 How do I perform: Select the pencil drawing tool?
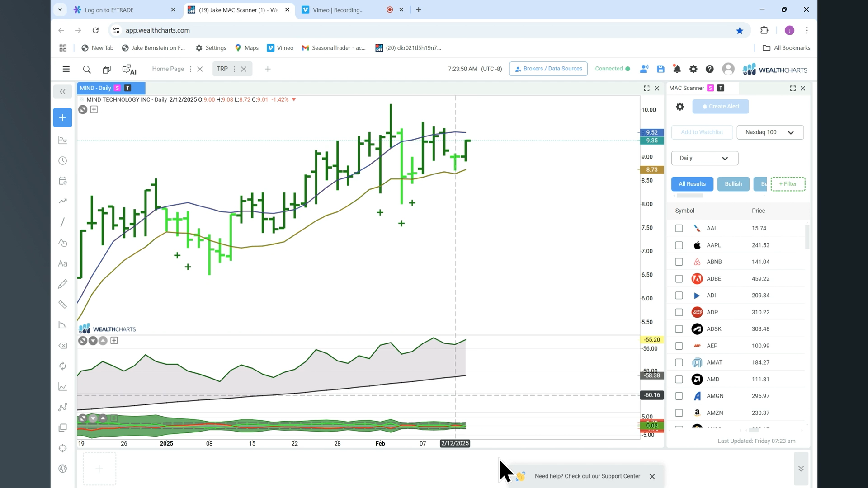coord(63,284)
